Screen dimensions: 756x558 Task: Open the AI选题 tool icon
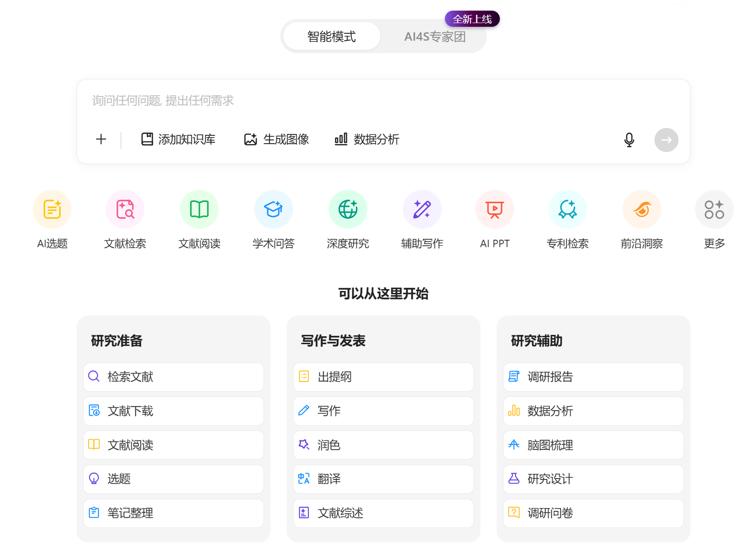(52, 209)
